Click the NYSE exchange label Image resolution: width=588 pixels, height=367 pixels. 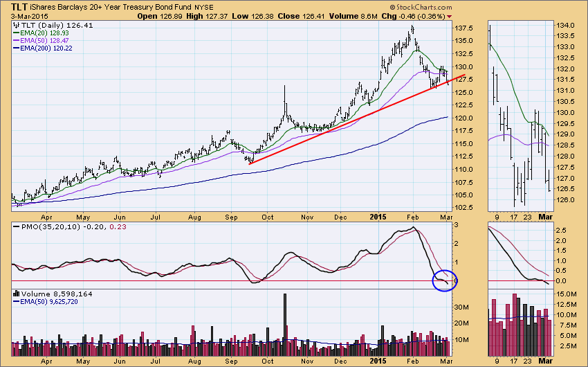pos(204,8)
